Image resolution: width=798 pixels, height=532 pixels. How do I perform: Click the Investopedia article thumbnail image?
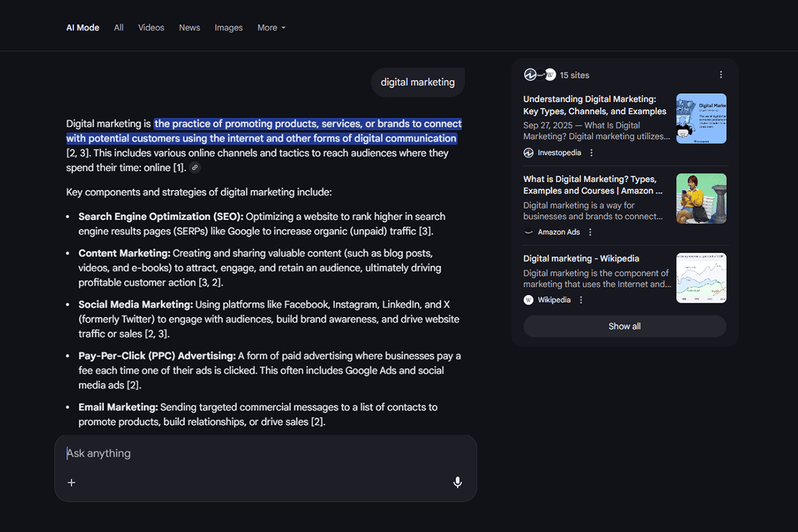[701, 118]
